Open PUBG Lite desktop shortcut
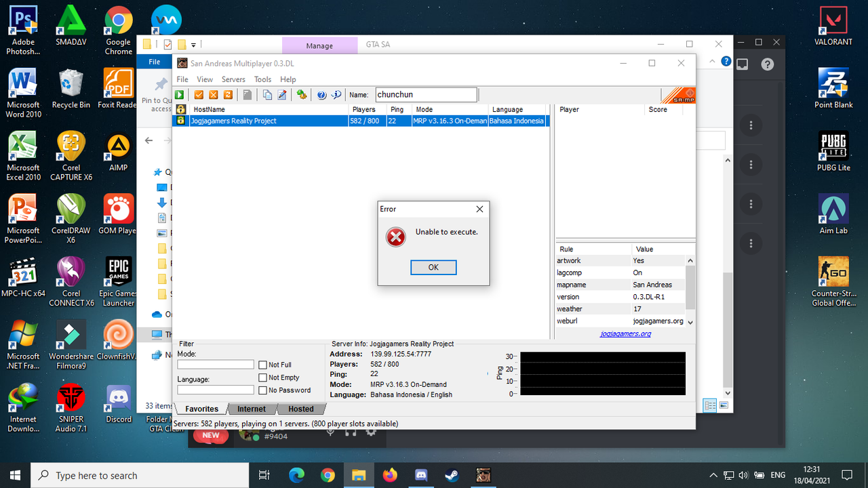The width and height of the screenshot is (868, 488). (833, 152)
